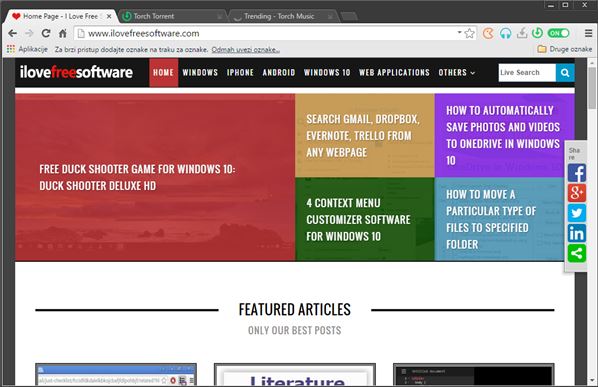Open the WEB APPLICATIONS menu item
Viewport: 598px width, 387px height.
394,72
